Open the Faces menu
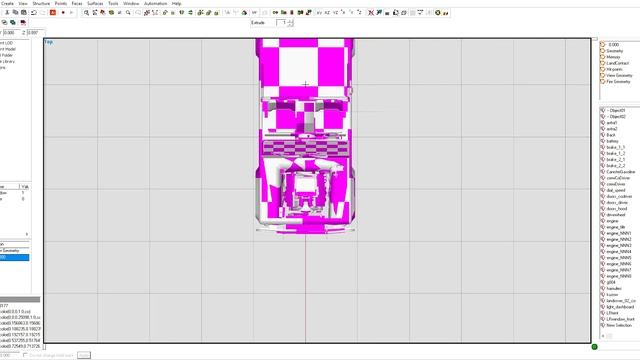 [77, 3]
